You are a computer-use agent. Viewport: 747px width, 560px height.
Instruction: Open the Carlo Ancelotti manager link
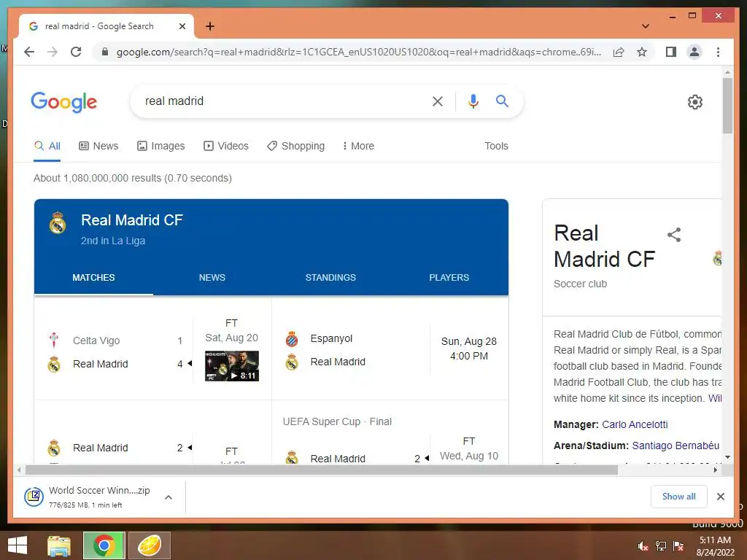click(635, 424)
